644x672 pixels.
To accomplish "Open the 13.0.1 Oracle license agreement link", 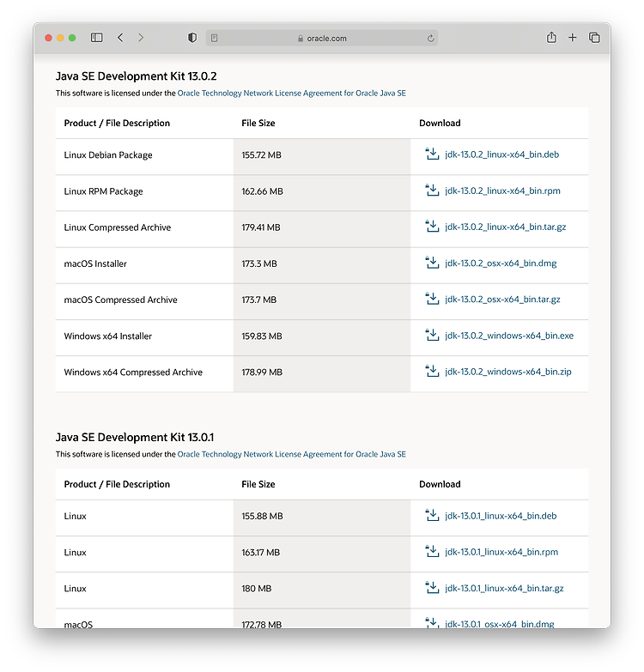I will pyautogui.click(x=292, y=454).
